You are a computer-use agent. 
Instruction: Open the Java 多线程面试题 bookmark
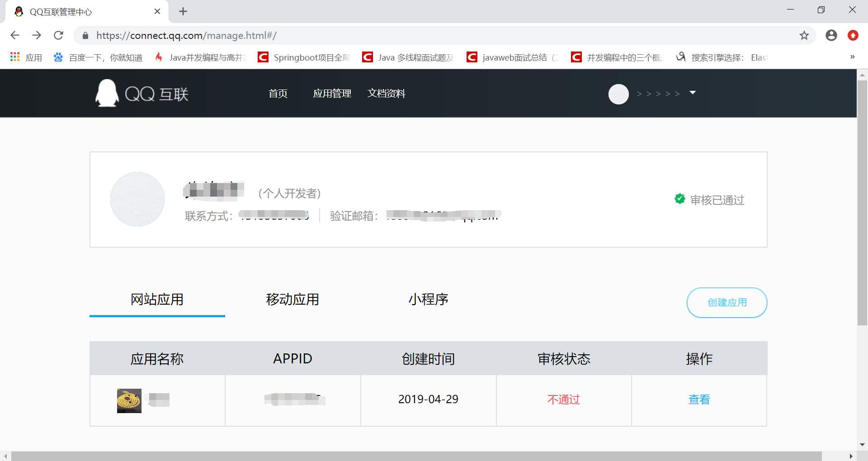[408, 57]
